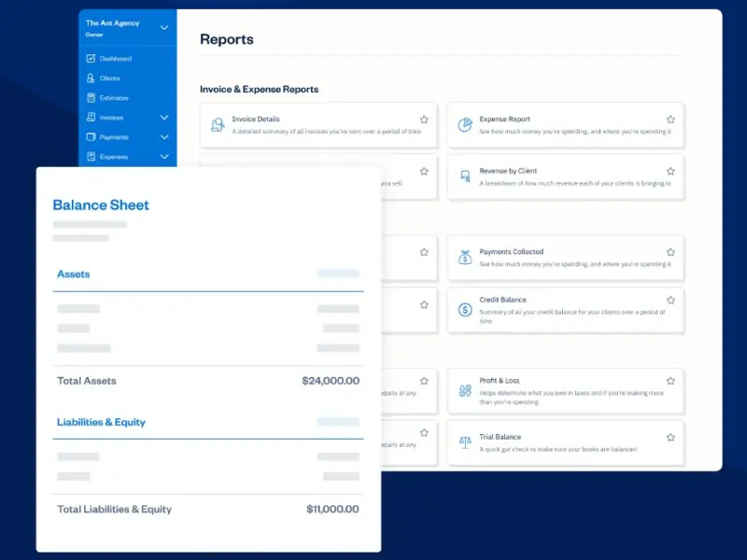Favorite the Invoice Details report star

(424, 119)
